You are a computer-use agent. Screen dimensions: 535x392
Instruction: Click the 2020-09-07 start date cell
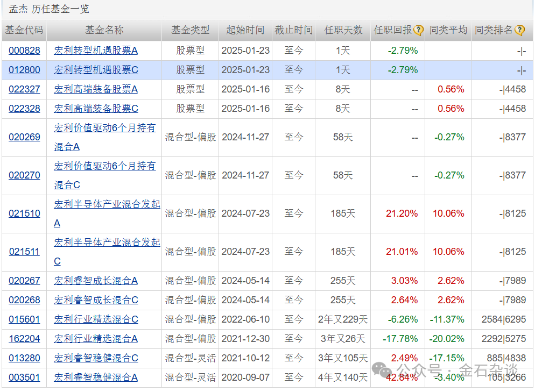(x=245, y=378)
